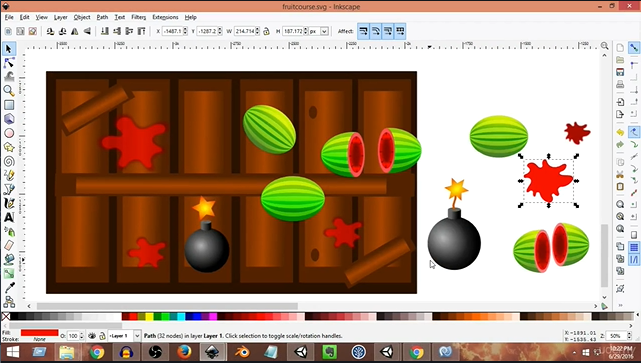Open the Edit menu
Screen dimensions: 641x363
pos(25,17)
